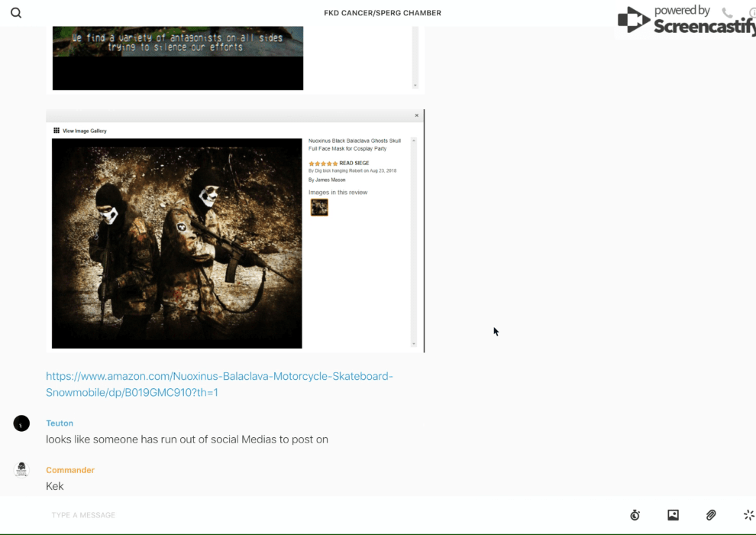Click the picture upload icon
This screenshot has height=535, width=756.
[x=673, y=515]
